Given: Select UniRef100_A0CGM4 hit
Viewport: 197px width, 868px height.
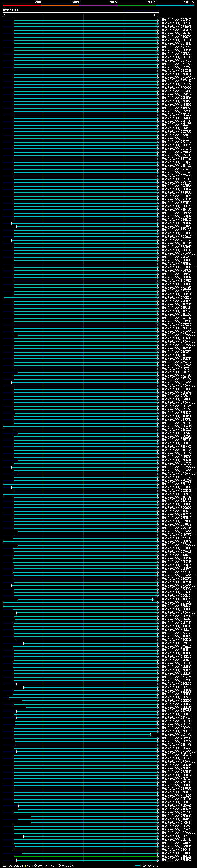Looking at the screenshot, I should pos(177,765).
